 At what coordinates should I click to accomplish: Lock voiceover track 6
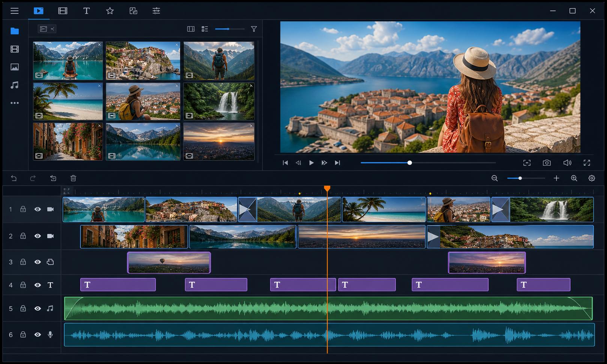tap(23, 334)
